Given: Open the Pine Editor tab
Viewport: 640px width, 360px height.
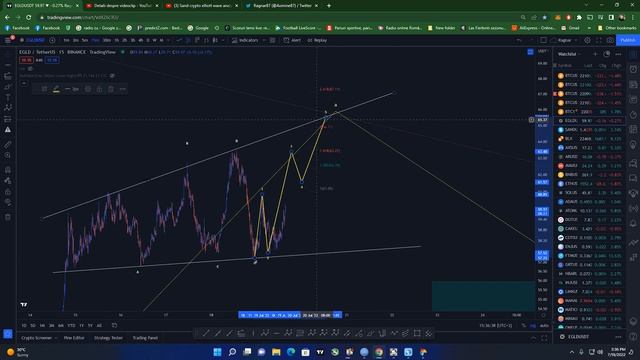Looking at the screenshot, I should [x=74, y=338].
